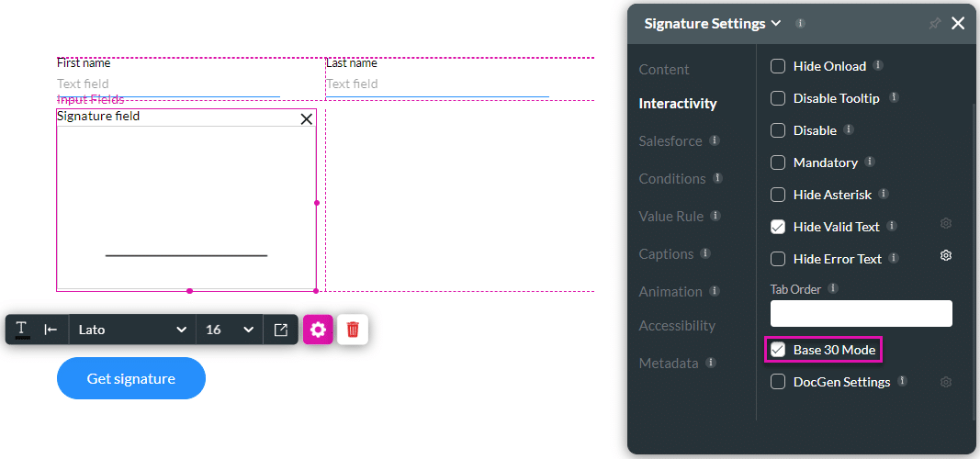
Task: Click the text formatting T icon
Action: (21, 330)
